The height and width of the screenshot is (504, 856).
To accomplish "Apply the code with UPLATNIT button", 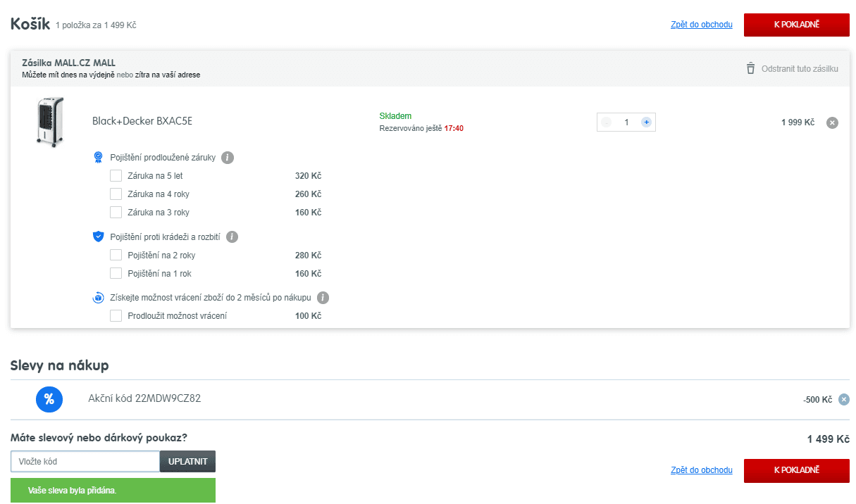I will click(x=188, y=461).
